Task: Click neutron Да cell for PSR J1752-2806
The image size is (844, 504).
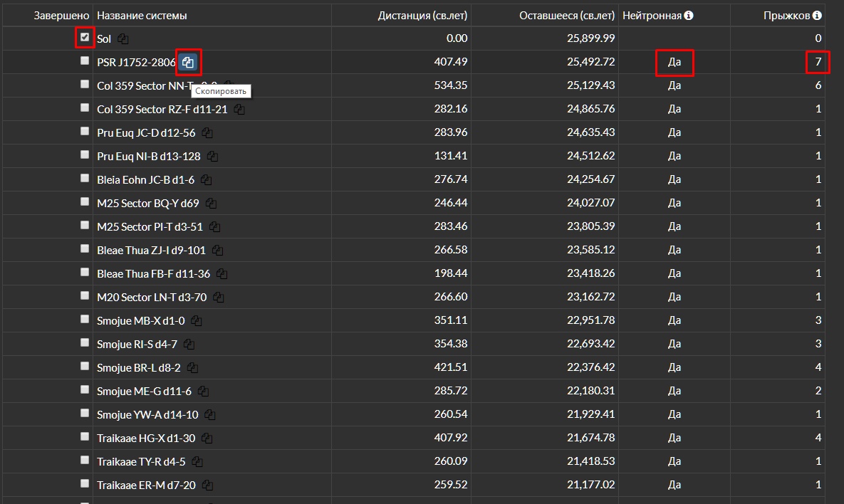Action: [x=674, y=62]
